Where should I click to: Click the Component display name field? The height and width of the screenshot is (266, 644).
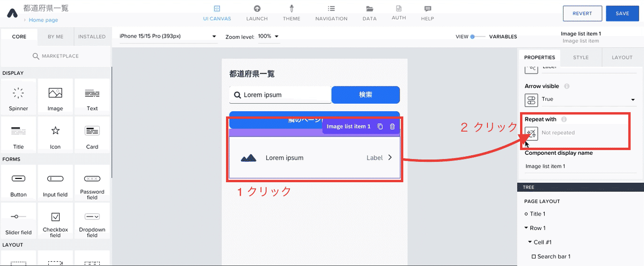tap(580, 166)
